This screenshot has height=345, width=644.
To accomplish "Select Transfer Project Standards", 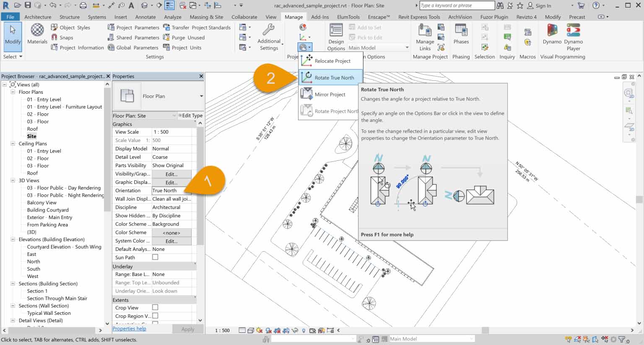I will (x=192, y=27).
